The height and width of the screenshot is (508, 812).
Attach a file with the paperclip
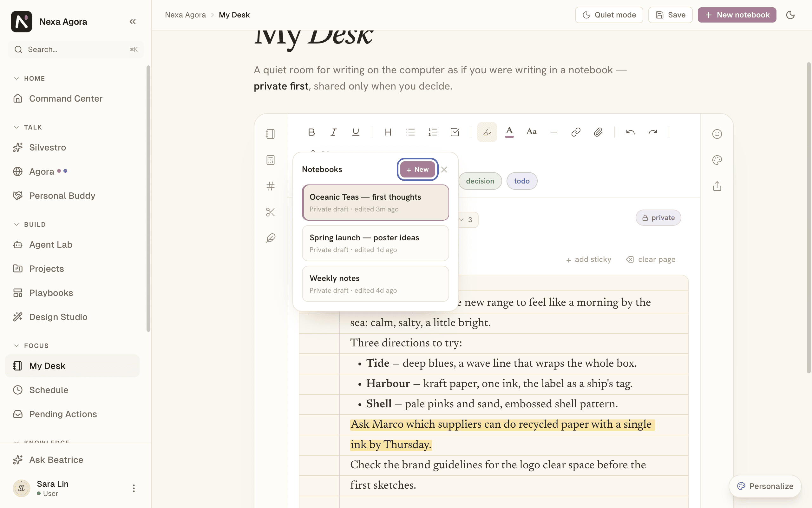pos(598,132)
